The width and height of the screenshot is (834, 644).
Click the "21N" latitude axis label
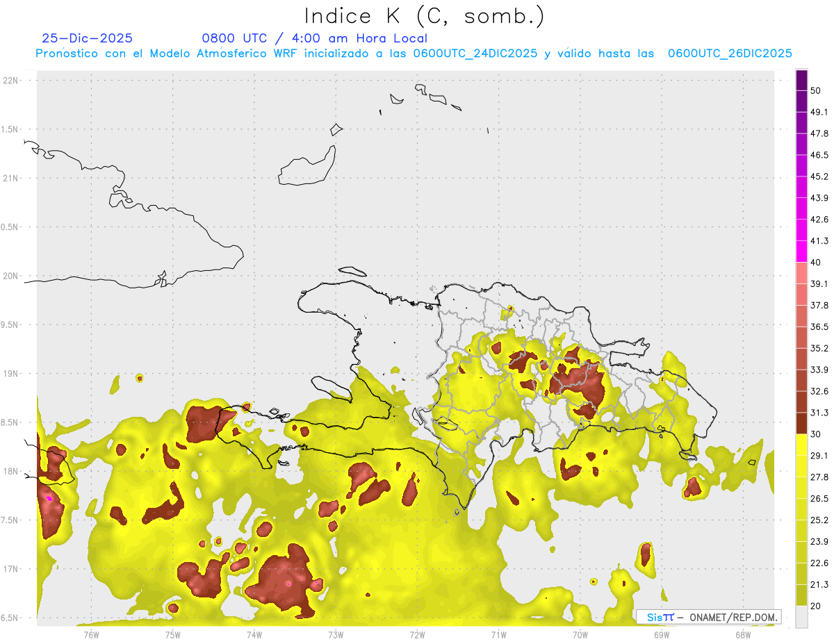[x=11, y=178]
